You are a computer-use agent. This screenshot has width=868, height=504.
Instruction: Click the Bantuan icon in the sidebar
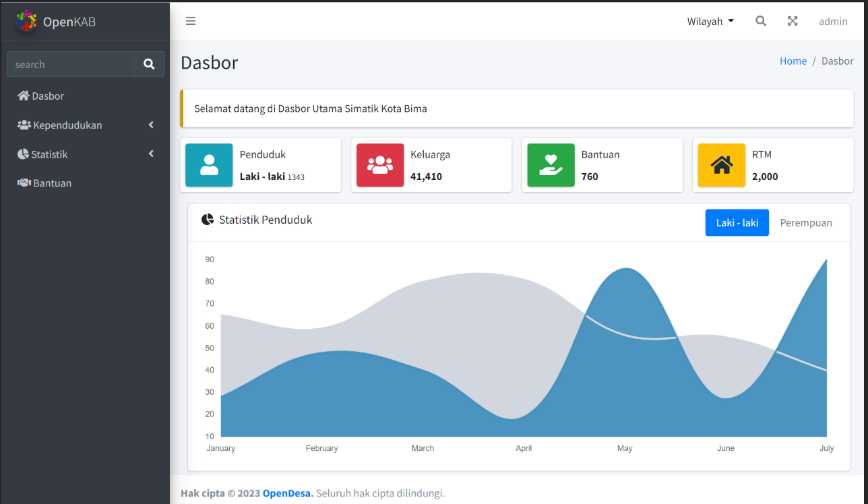tap(23, 183)
